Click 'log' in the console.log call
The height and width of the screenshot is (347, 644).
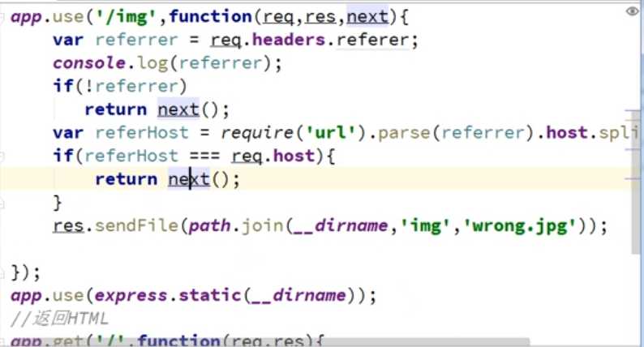(152, 64)
